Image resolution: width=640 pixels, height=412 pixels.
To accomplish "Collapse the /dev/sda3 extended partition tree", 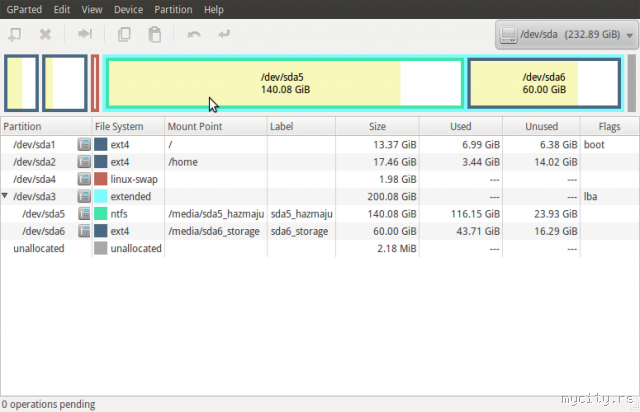I will coord(5,196).
